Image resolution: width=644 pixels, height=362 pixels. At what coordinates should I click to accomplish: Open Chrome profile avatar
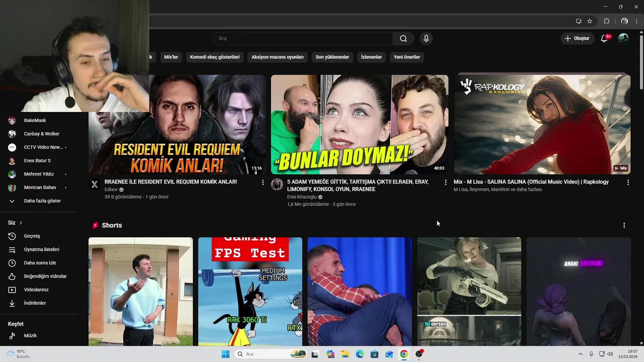(x=624, y=21)
